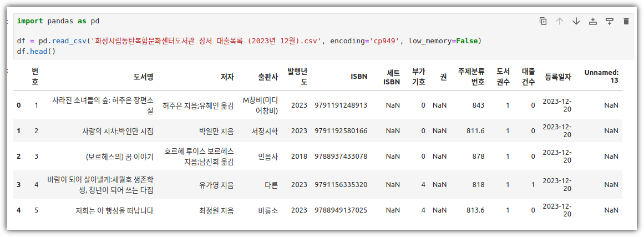The width and height of the screenshot is (644, 237).
Task: Click the 발행년도 column header
Action: point(298,76)
